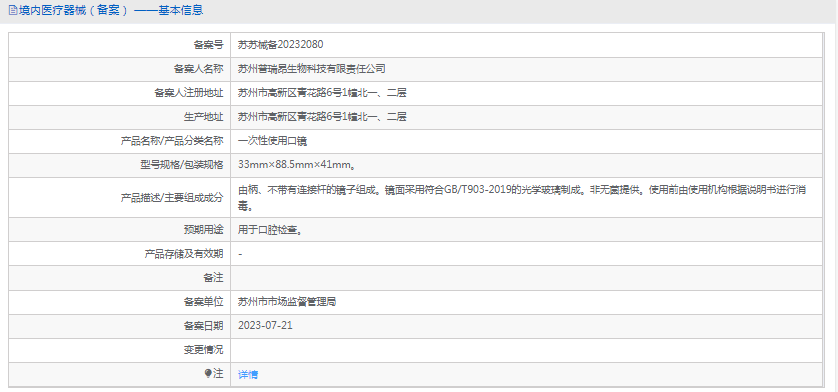Click the 生产地址 address value
The image size is (838, 392).
322,117
